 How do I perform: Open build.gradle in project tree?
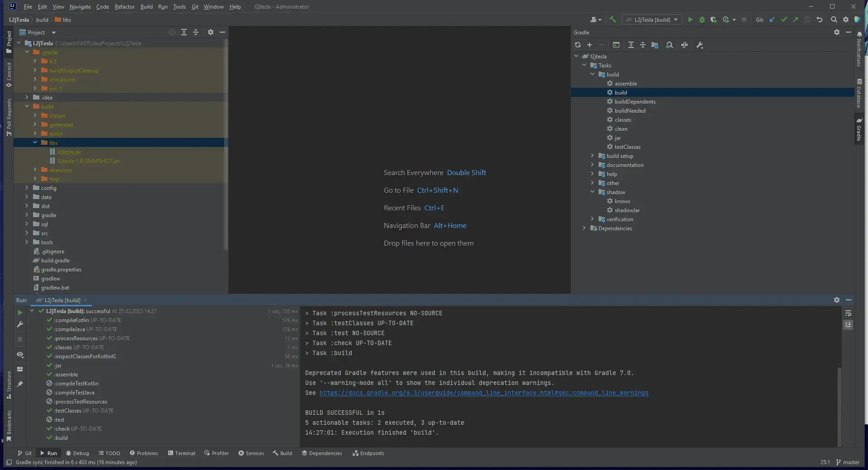coord(55,261)
